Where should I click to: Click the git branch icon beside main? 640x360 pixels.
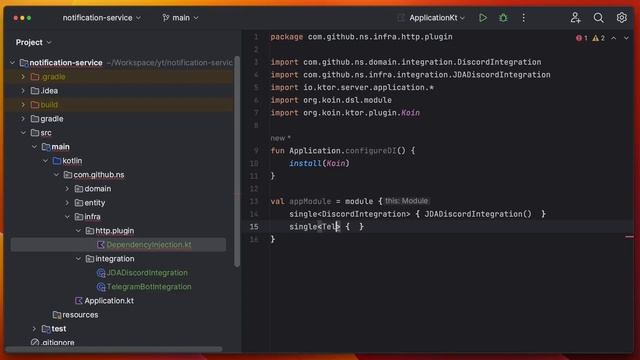[166, 18]
